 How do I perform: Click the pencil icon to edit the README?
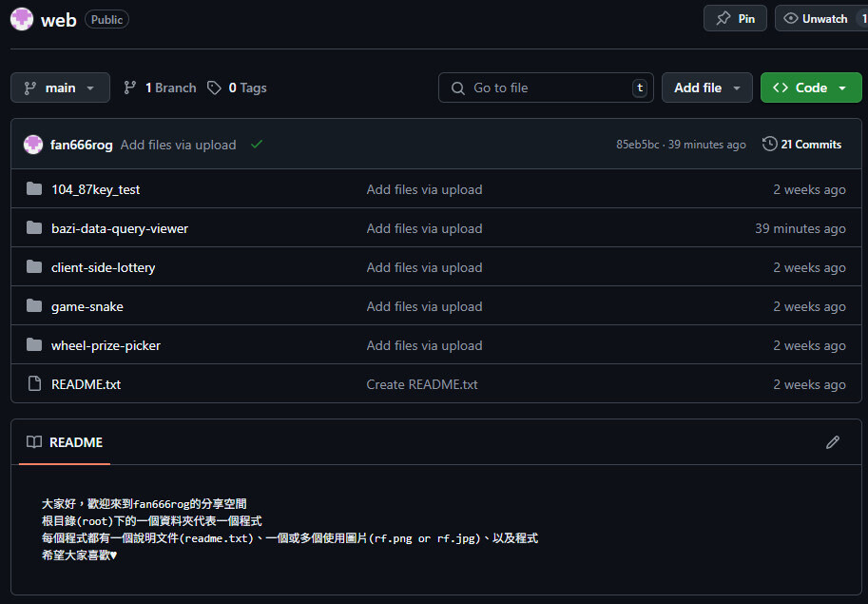click(x=833, y=442)
